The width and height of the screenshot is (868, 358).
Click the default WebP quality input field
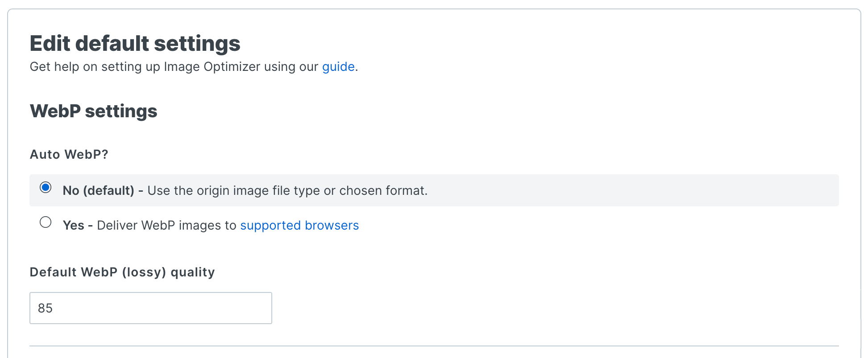click(x=150, y=308)
